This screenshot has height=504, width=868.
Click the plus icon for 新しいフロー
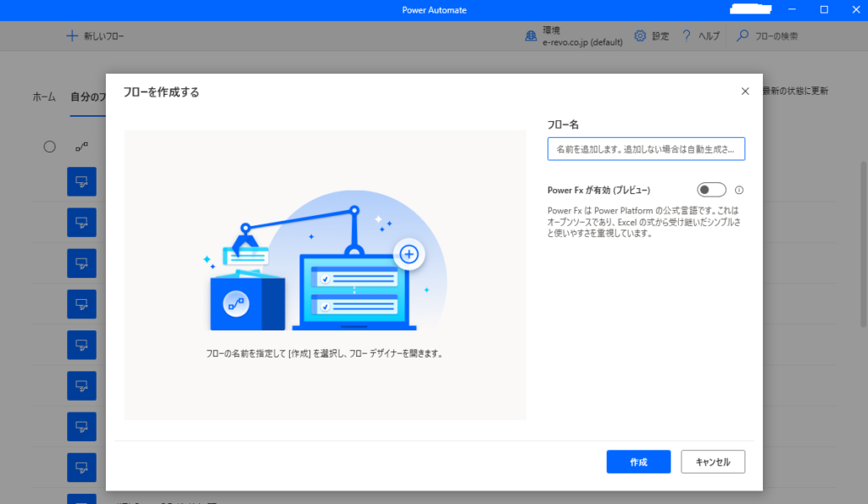(x=72, y=36)
